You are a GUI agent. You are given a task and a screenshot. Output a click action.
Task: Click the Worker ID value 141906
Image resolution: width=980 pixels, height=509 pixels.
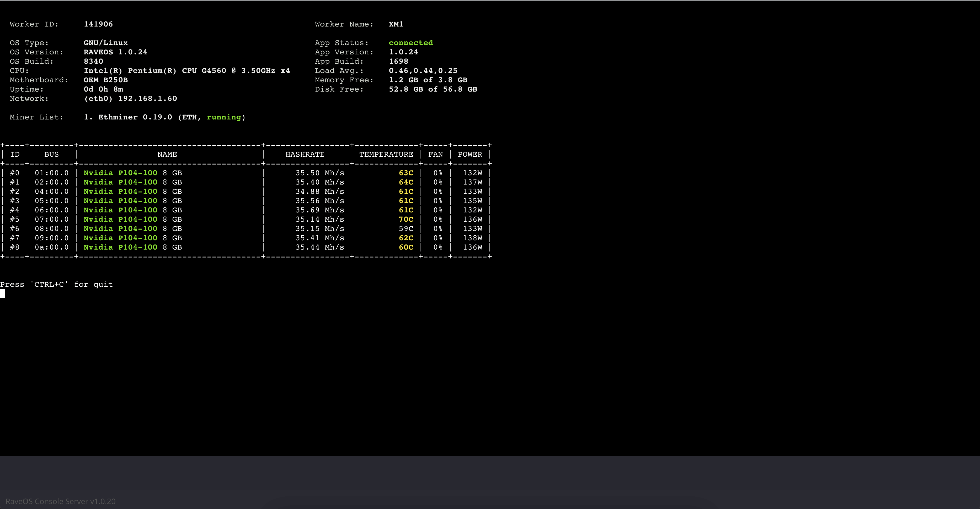(98, 24)
